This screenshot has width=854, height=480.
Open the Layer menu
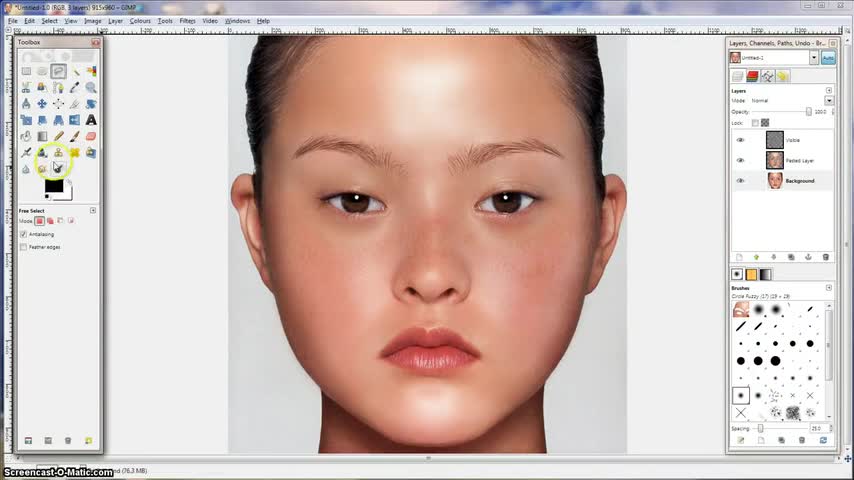click(115, 21)
